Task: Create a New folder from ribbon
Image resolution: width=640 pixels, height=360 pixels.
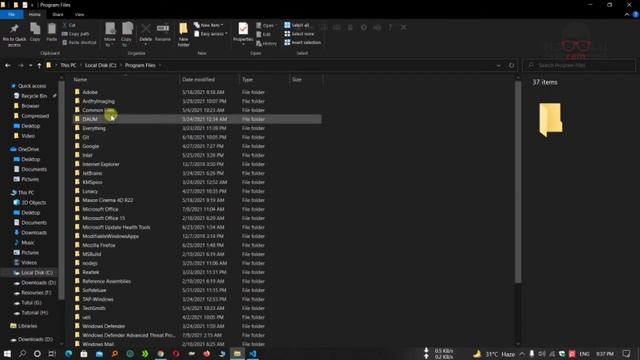Action: pyautogui.click(x=183, y=35)
